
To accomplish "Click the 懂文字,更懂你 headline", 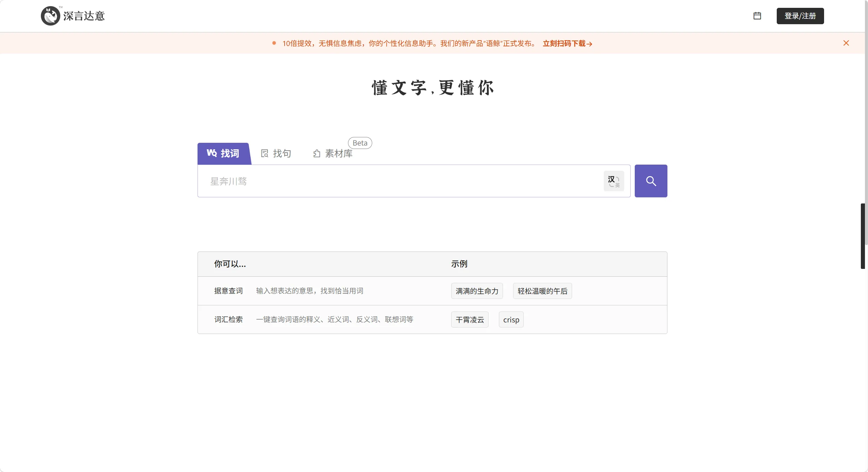I will (x=432, y=88).
